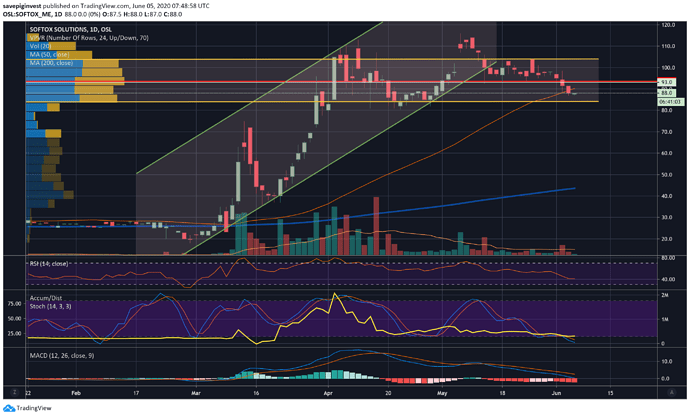This screenshot has height=417, width=690.
Task: Click the Jun date on time axis
Action: coord(556,393)
